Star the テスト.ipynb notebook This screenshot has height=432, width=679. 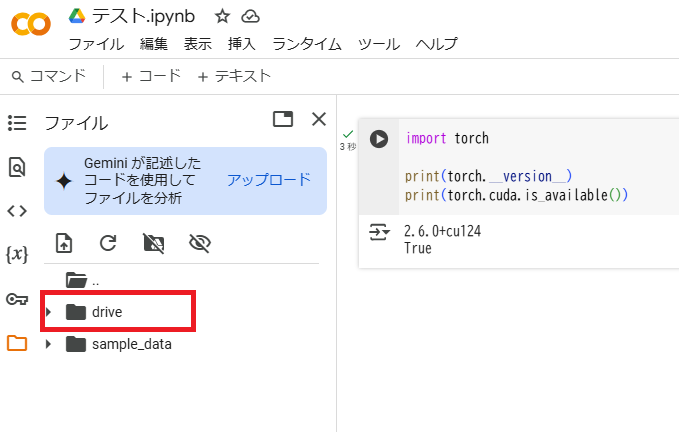(222, 16)
